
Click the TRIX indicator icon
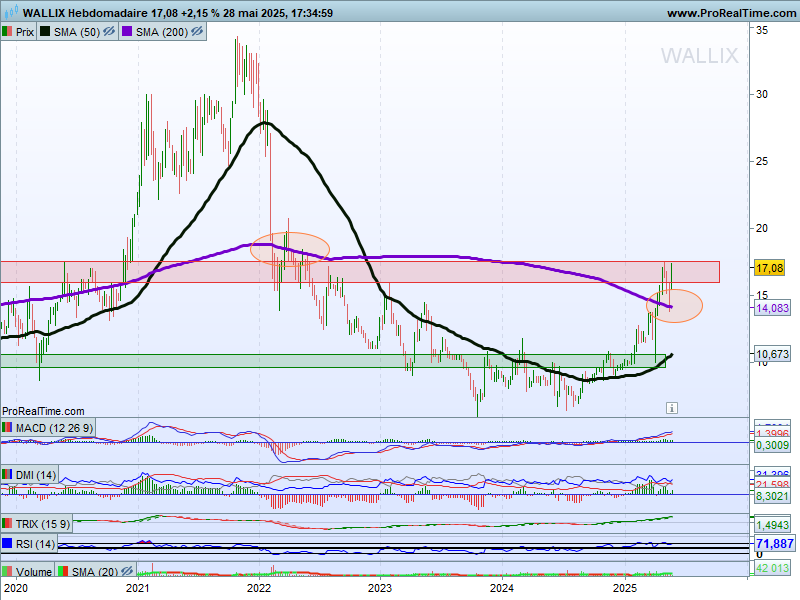click(7, 523)
